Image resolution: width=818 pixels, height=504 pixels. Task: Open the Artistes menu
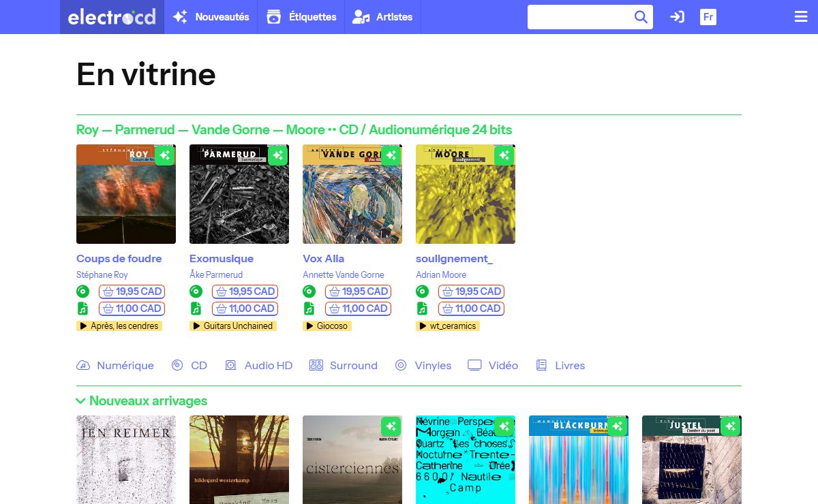click(x=382, y=17)
